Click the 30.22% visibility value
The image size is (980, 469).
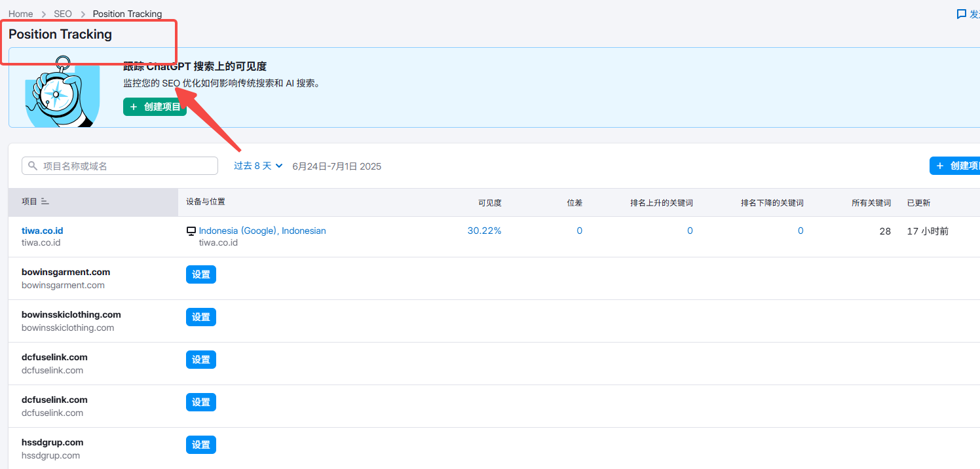click(x=484, y=231)
